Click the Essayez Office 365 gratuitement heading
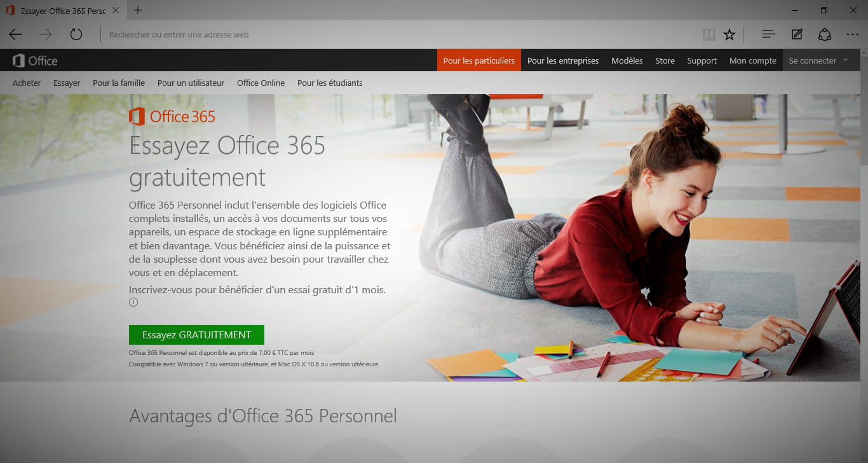868x463 pixels. (227, 162)
